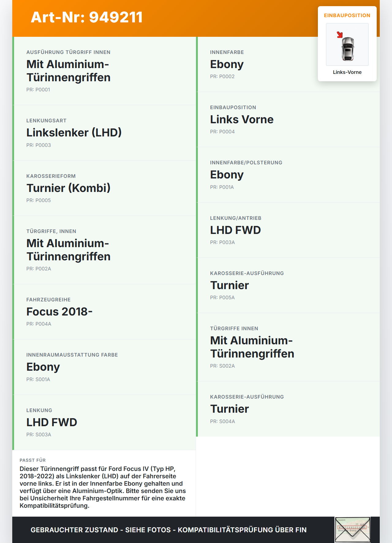This screenshot has width=392, height=543.
Task: Click the Innenfarbe Ebony card with P0002
Action: (x=288, y=64)
